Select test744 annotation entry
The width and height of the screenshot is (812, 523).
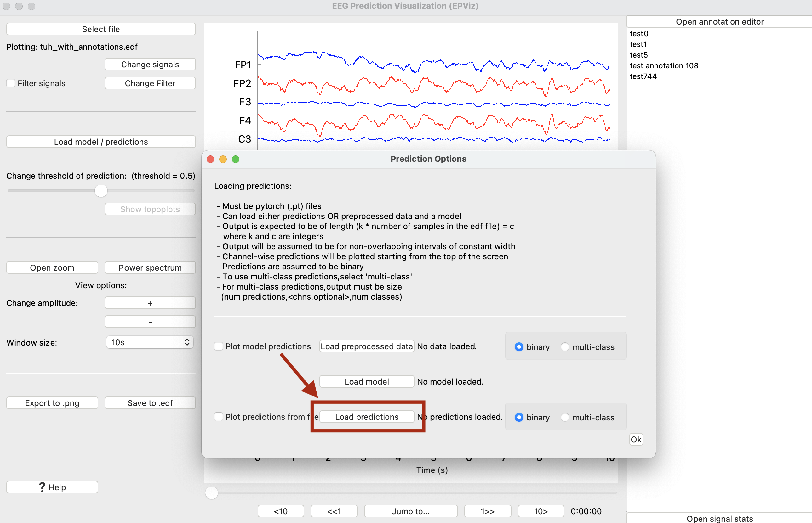643,76
